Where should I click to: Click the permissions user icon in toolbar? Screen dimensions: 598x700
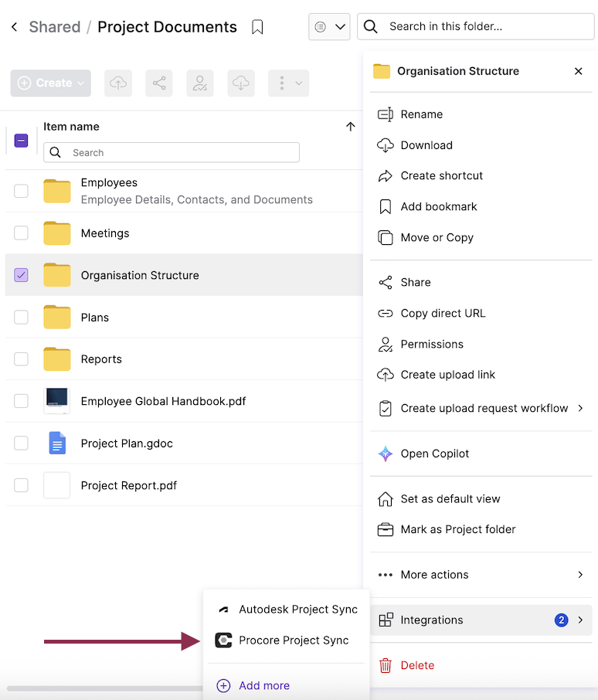point(200,83)
